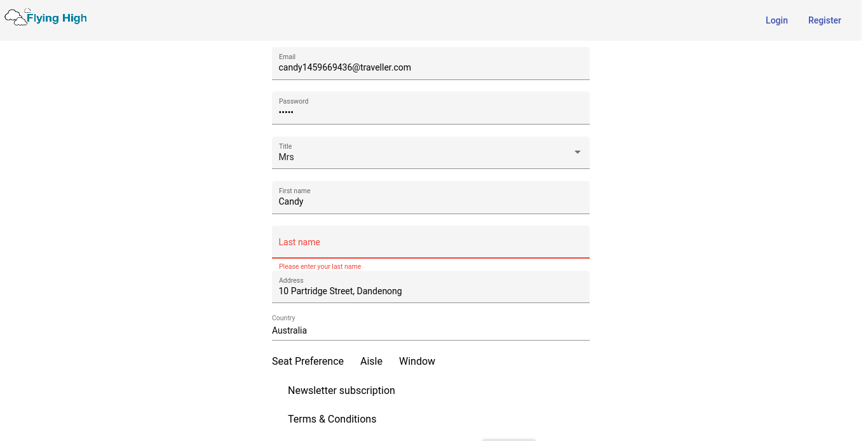The width and height of the screenshot is (868, 441).
Task: Open the Country field showing Australia
Action: [x=431, y=327]
